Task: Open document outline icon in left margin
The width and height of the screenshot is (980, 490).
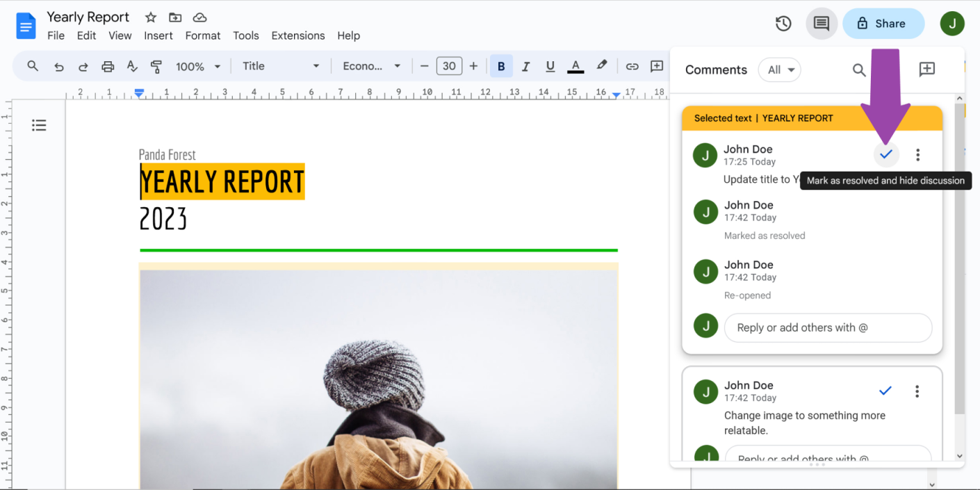Action: (39, 125)
